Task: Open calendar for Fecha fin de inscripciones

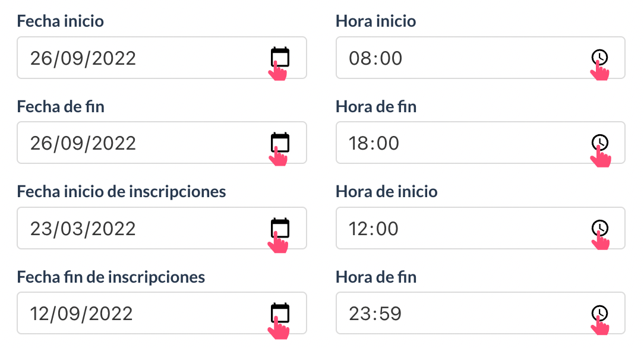Action: coord(280,313)
